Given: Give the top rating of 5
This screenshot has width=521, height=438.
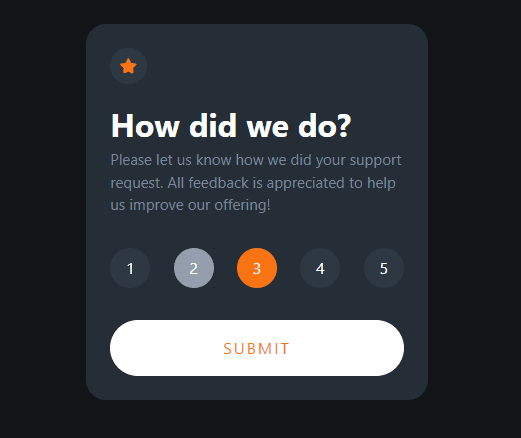Looking at the screenshot, I should tap(384, 268).
